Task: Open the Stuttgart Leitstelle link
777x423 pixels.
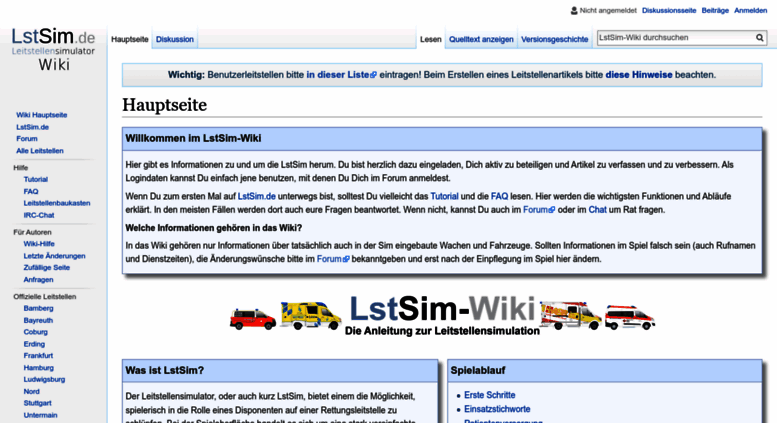Action: (x=37, y=403)
